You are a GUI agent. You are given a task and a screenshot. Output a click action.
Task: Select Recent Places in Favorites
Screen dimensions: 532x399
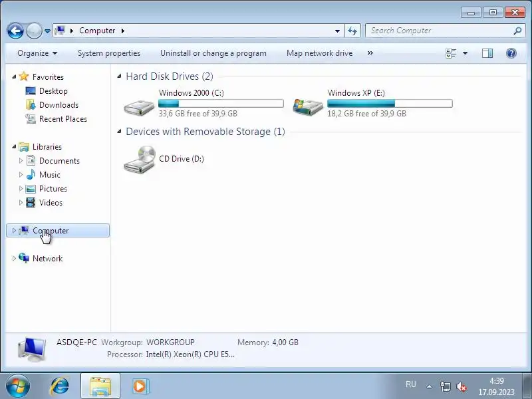tap(63, 119)
